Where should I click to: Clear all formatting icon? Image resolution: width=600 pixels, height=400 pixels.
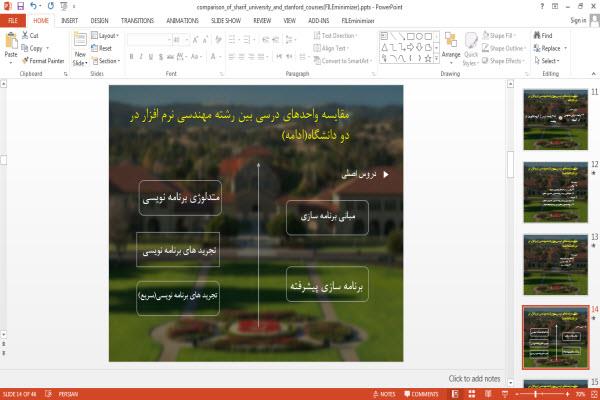tap(218, 40)
